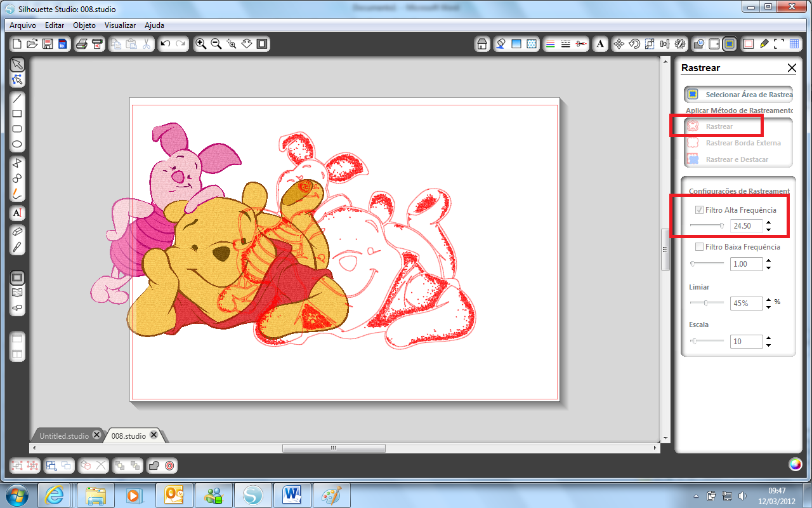Select the Ellipse drawing tool
The width and height of the screenshot is (812, 508).
click(x=17, y=144)
